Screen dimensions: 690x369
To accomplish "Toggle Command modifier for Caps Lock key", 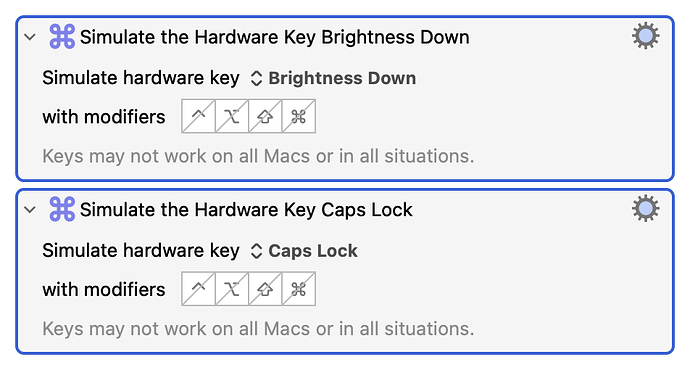I will click(299, 289).
